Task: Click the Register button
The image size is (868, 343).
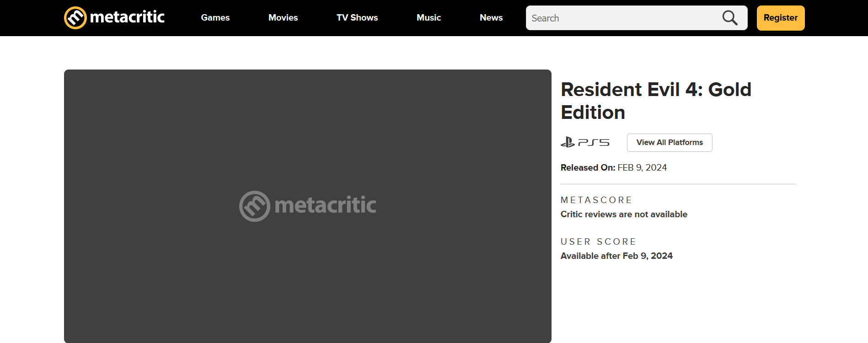Action: 781,18
